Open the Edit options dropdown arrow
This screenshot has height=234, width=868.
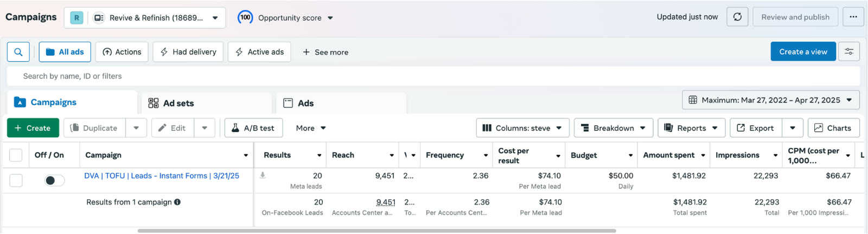click(205, 128)
